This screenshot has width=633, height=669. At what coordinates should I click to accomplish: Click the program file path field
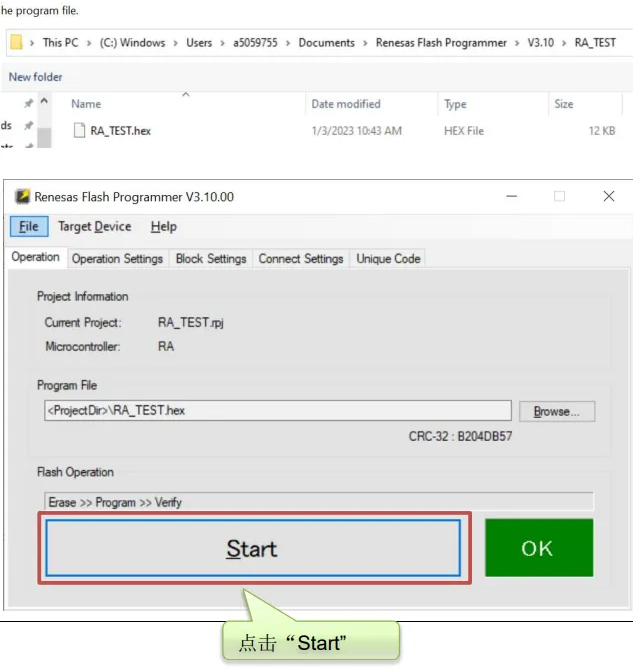pyautogui.click(x=278, y=410)
